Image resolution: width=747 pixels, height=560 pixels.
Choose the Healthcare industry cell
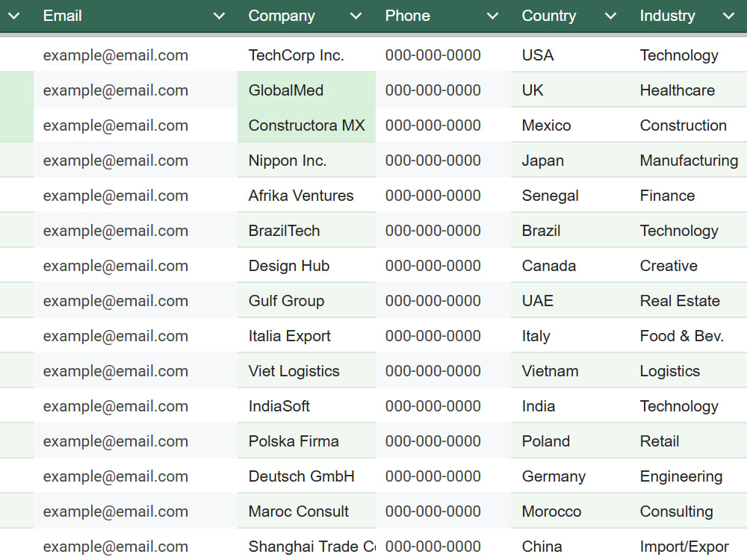pos(688,90)
